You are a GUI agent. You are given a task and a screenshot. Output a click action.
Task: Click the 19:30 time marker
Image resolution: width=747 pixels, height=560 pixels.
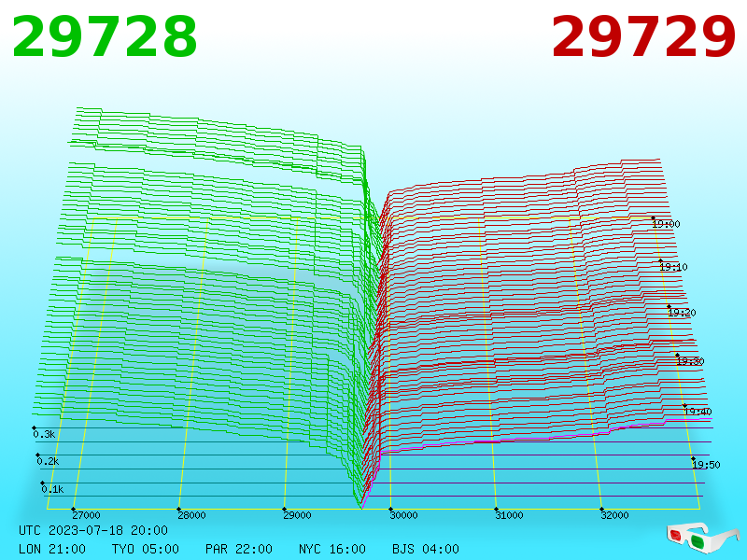(690, 361)
